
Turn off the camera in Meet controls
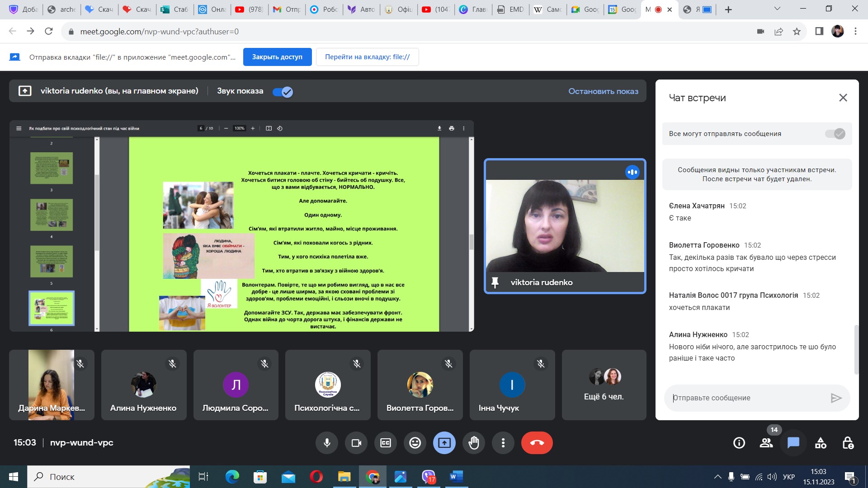click(x=356, y=443)
